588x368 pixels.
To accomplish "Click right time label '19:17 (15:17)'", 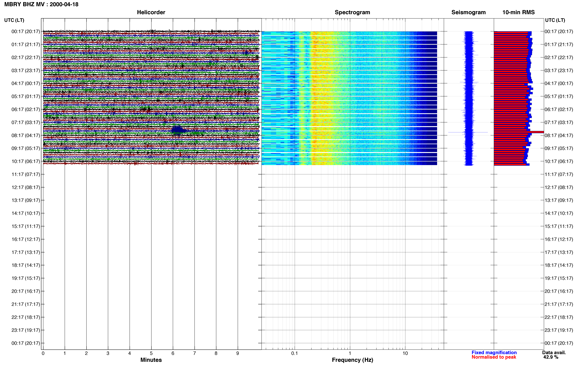I will click(559, 278).
